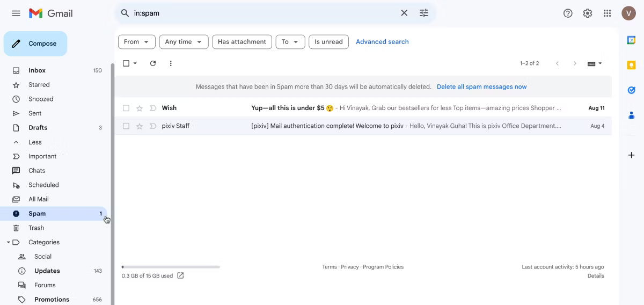The height and width of the screenshot is (305, 644).
Task: Open the storage management link icon
Action: click(180, 275)
